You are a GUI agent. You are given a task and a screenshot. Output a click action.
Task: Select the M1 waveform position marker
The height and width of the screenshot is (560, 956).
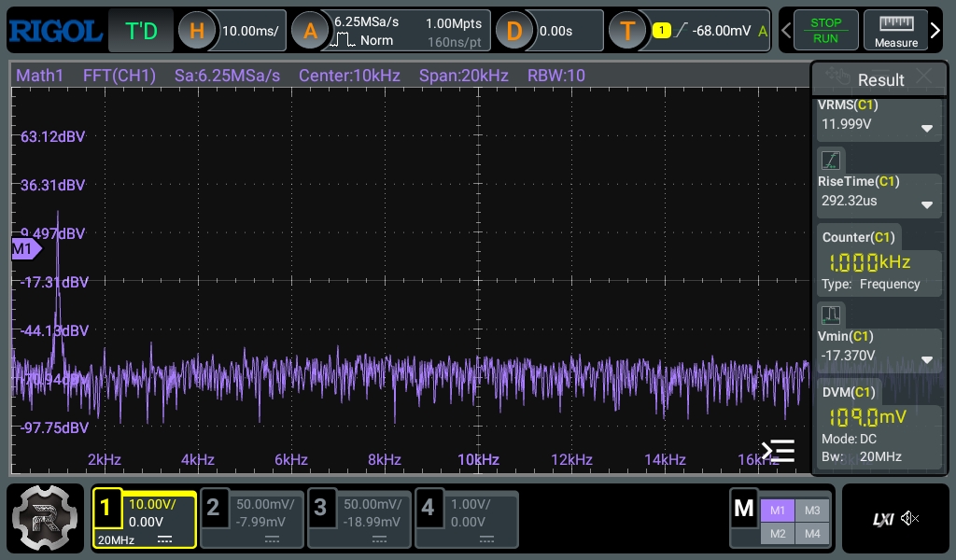26,248
